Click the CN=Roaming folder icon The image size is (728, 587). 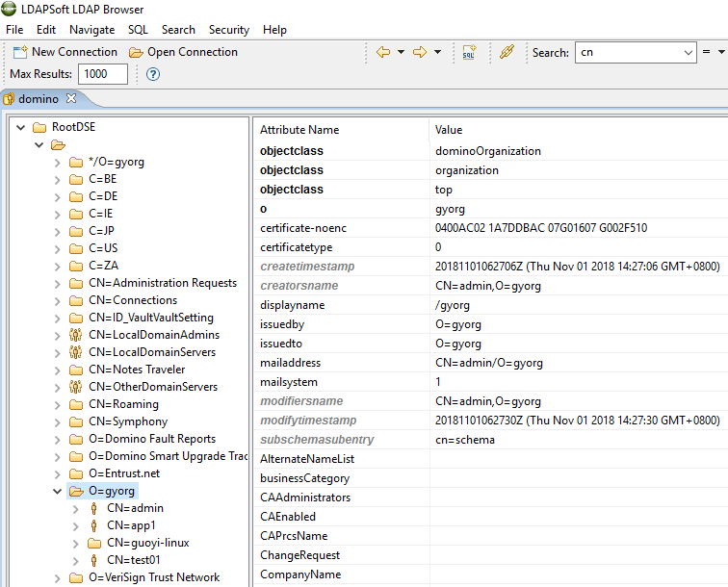(x=76, y=404)
